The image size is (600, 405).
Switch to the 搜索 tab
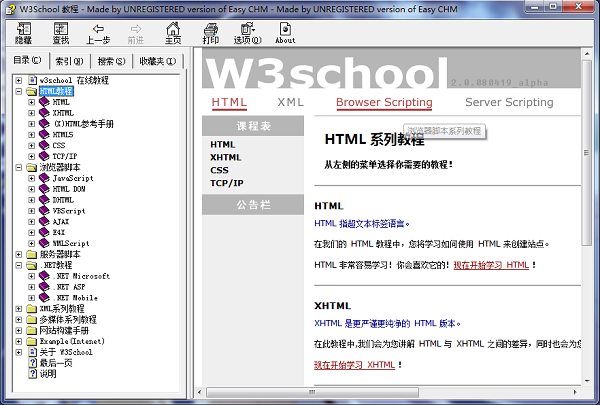pyautogui.click(x=111, y=61)
